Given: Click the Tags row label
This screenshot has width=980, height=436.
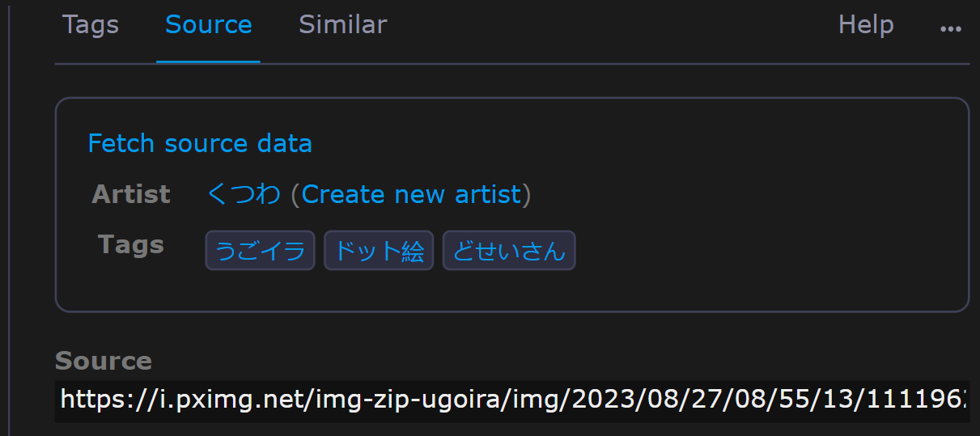Looking at the screenshot, I should tap(131, 244).
